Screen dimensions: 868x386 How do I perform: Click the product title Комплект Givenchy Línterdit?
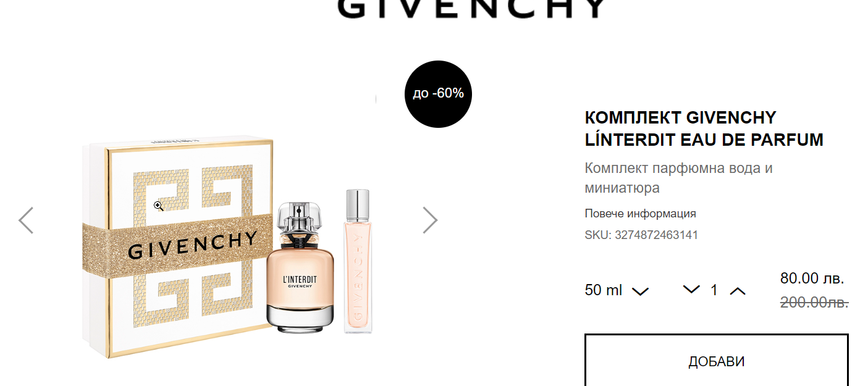[x=704, y=128]
